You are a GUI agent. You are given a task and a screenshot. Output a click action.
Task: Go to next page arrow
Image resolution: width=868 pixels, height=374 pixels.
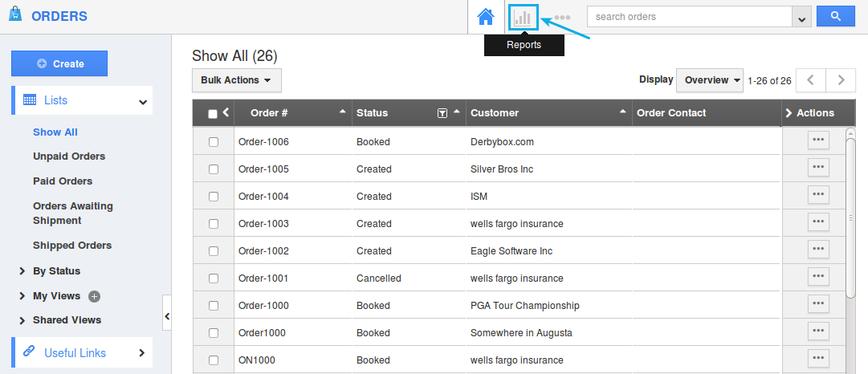click(841, 80)
